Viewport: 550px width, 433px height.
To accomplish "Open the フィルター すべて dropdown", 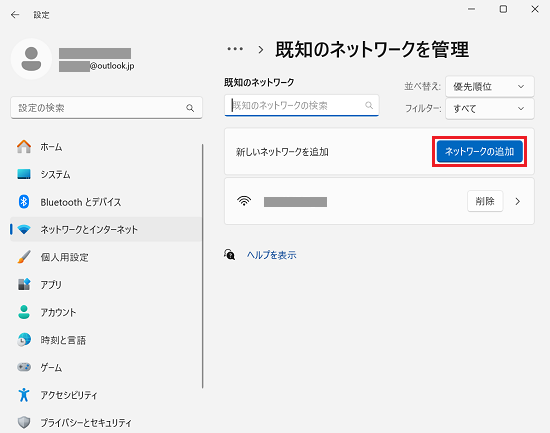I will click(x=490, y=109).
